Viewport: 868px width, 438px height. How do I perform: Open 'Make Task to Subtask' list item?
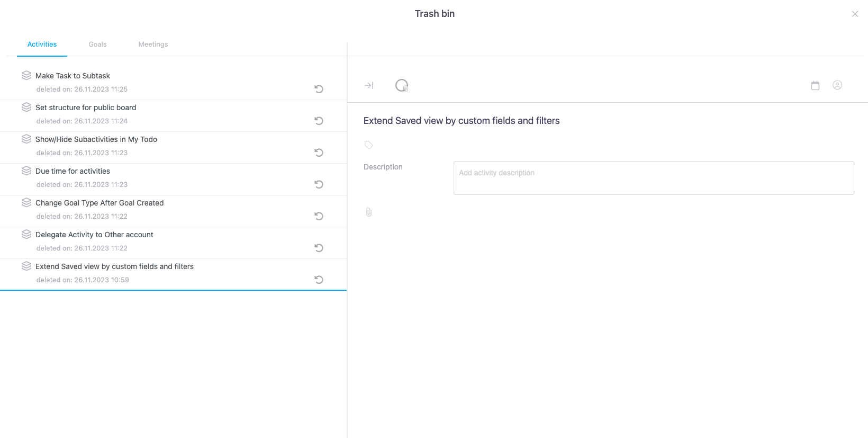(x=73, y=76)
